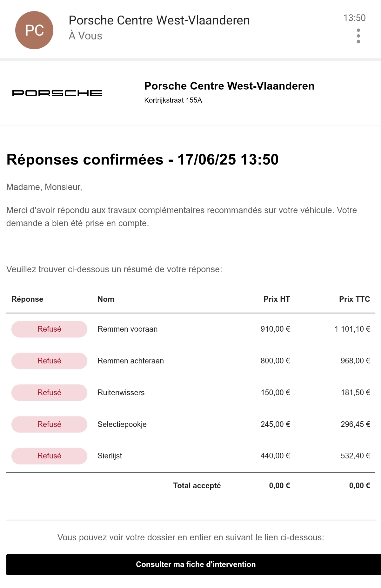The width and height of the screenshot is (381, 588).
Task: Click the Total accepté row label
Action: [197, 486]
